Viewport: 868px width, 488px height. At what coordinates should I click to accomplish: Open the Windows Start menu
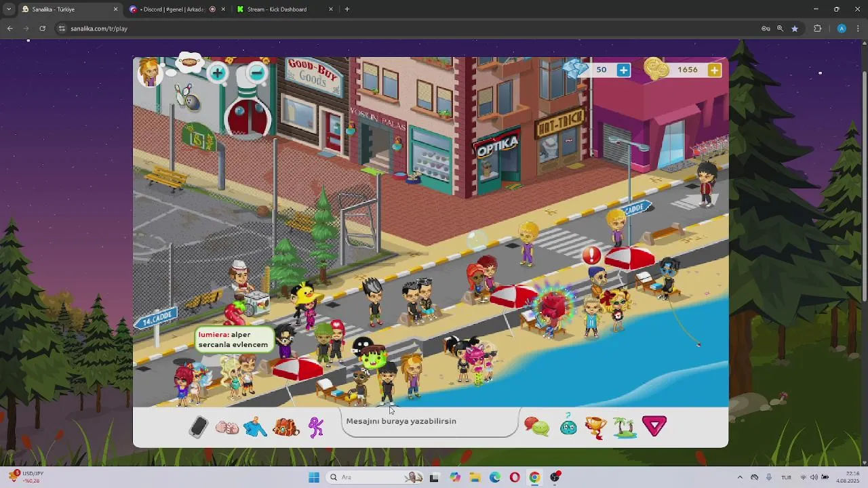pos(314,477)
